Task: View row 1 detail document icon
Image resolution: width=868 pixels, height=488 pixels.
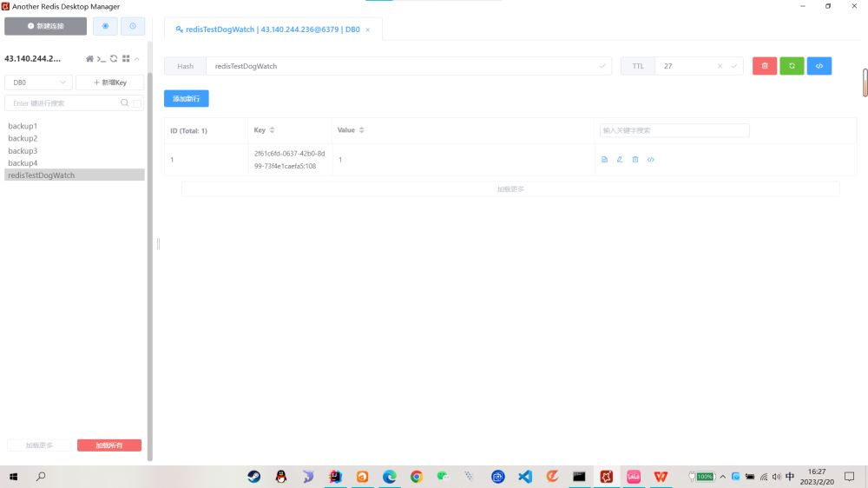Action: click(604, 160)
